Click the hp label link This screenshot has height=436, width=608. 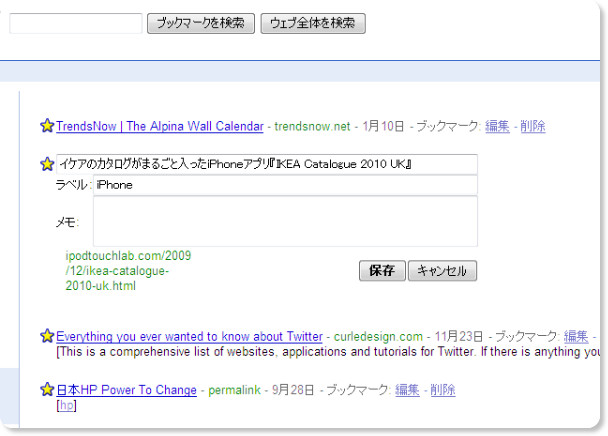click(67, 405)
